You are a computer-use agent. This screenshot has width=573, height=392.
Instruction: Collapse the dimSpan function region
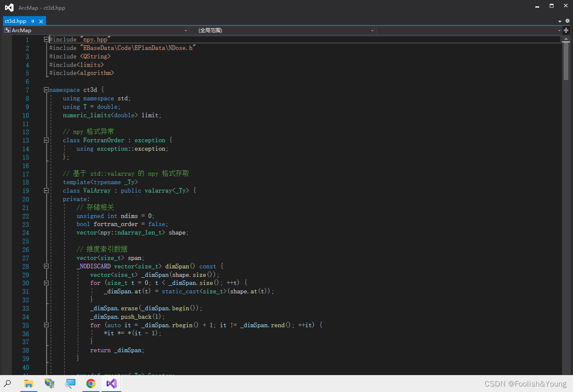(x=46, y=266)
